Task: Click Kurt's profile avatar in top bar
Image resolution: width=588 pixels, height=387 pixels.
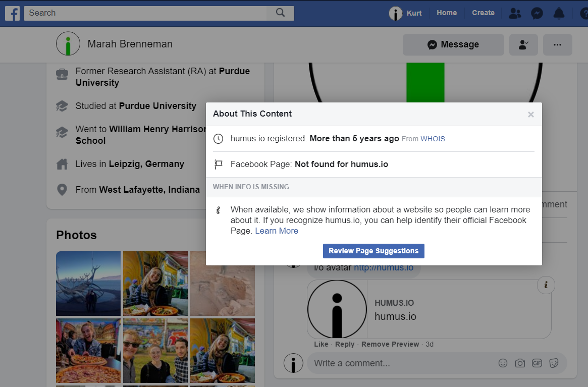Action: (x=395, y=14)
